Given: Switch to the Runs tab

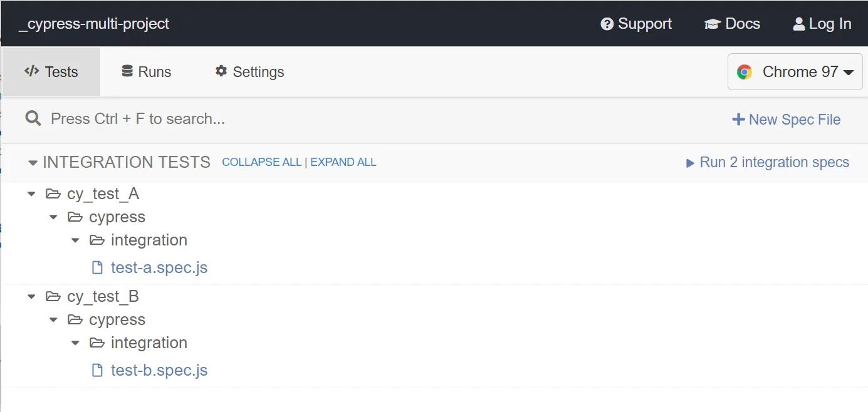Looking at the screenshot, I should (x=146, y=72).
